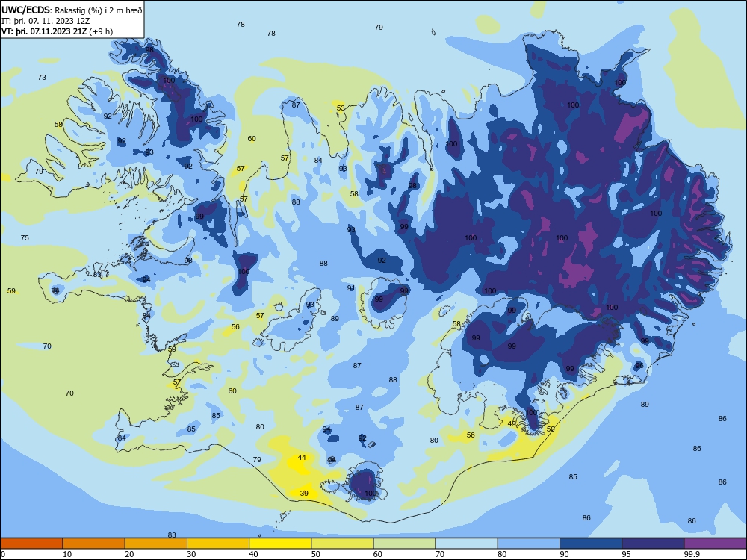Pick the 95–99.9 dark navy legend swatch
The height and width of the screenshot is (560, 747).
[653, 544]
